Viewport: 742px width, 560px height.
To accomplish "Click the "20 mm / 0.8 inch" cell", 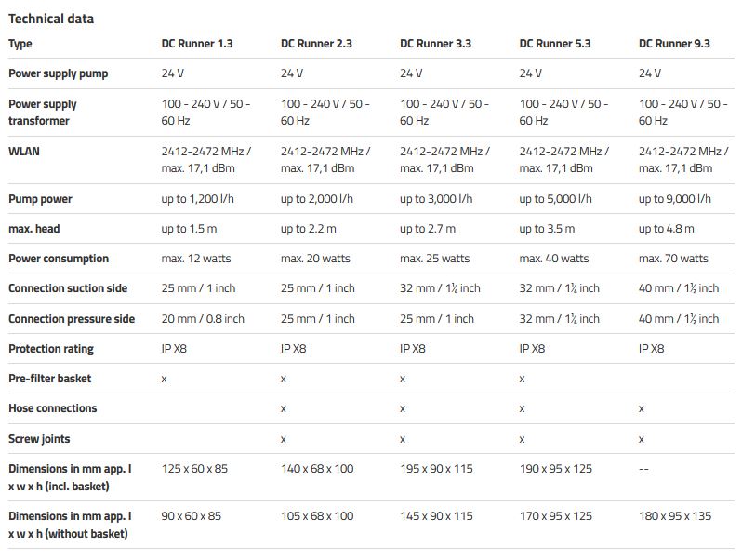I will 203,319.
